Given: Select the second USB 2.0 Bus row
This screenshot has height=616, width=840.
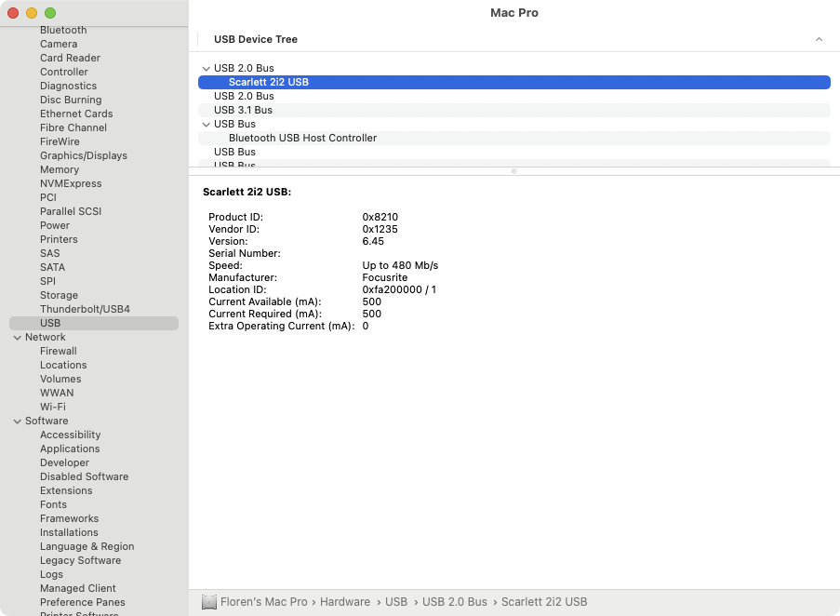Looking at the screenshot, I should pyautogui.click(x=514, y=96).
